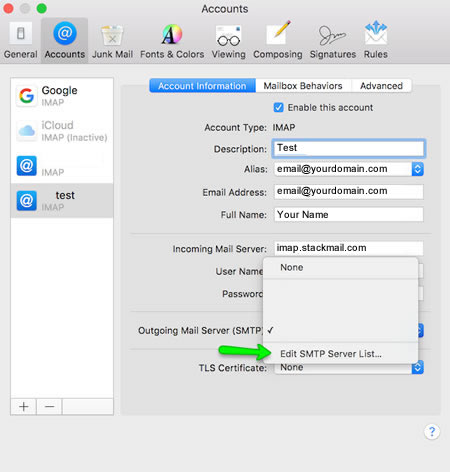Open the Viewing preferences pane

pyautogui.click(x=229, y=41)
